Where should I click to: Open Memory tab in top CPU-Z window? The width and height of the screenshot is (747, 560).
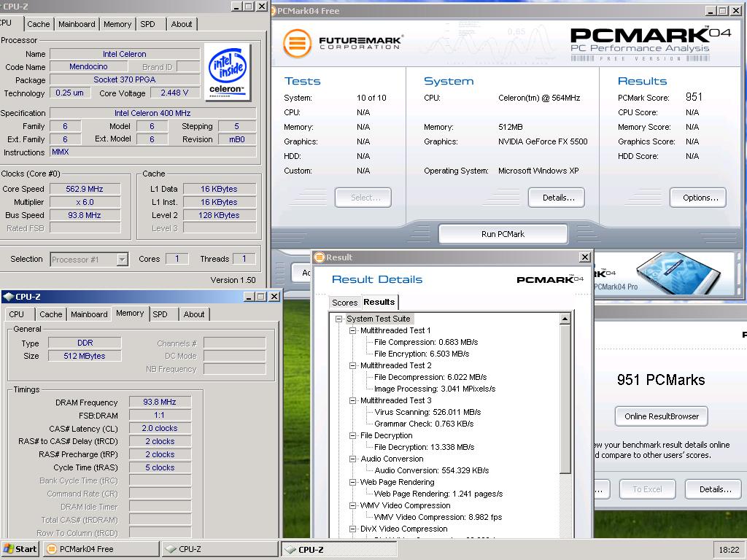pos(117,24)
